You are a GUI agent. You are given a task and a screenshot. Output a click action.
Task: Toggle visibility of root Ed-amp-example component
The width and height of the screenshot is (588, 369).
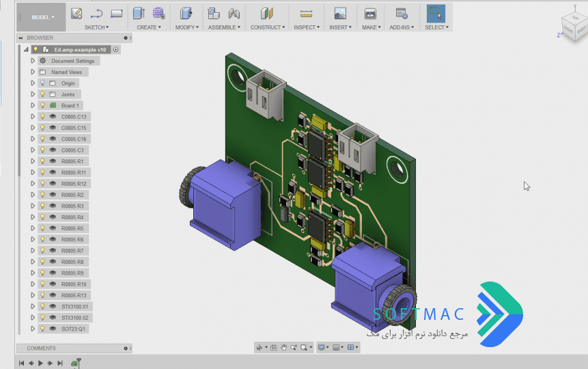tap(36, 50)
